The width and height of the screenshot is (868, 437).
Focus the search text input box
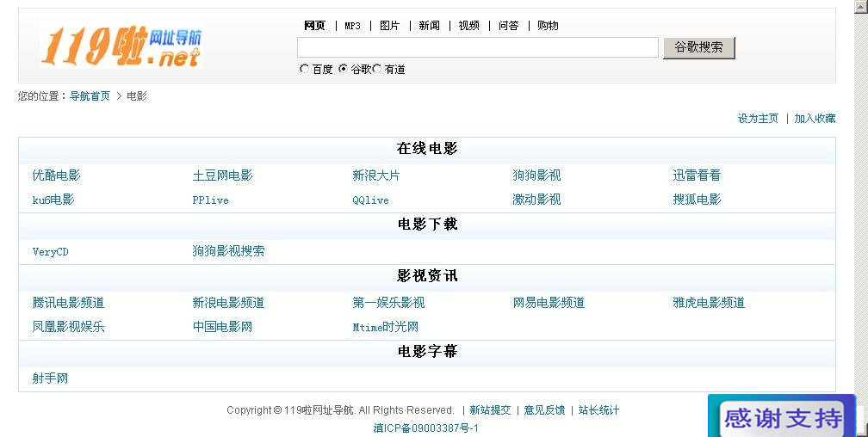point(478,47)
